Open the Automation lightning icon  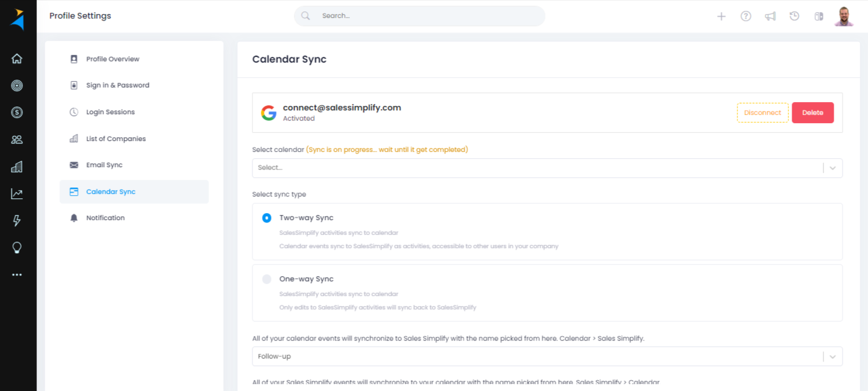tap(17, 220)
